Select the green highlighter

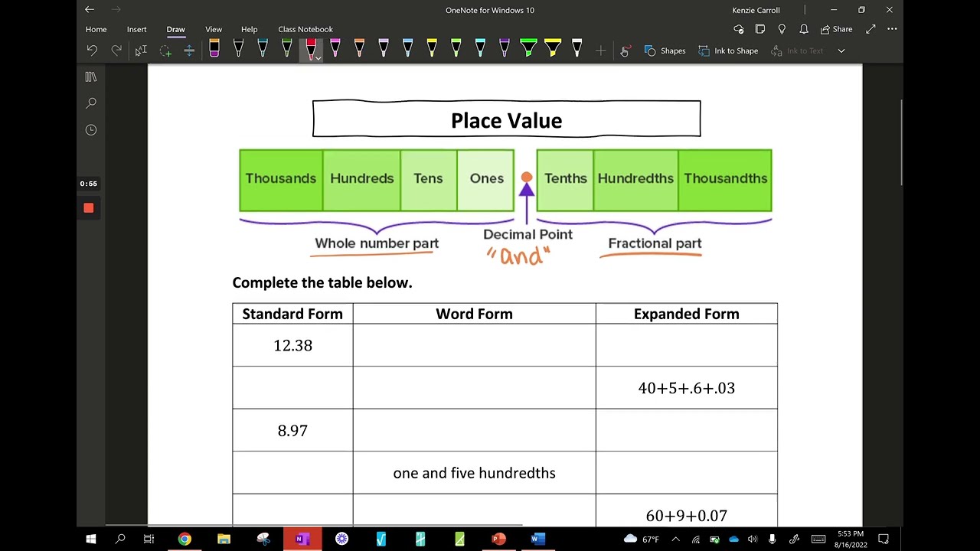pos(528,49)
